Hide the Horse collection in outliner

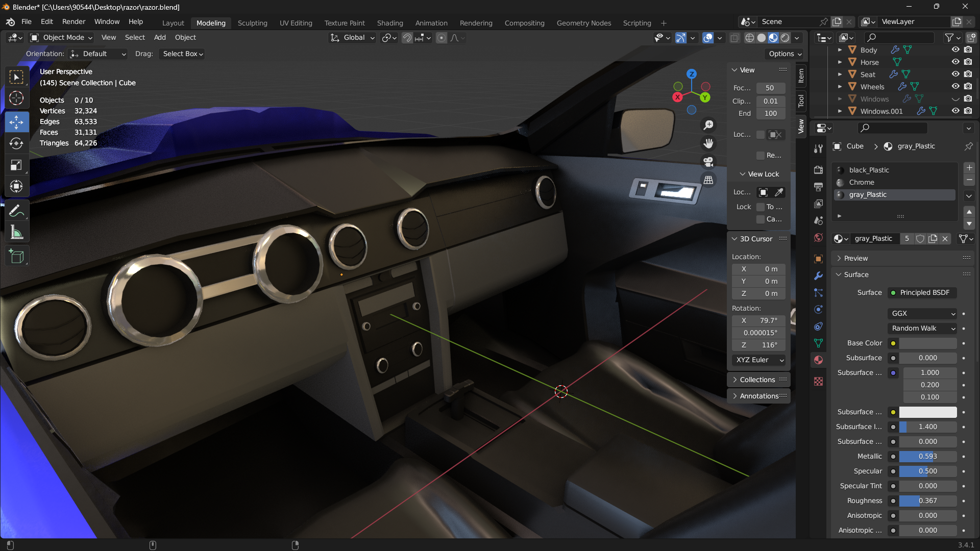coord(955,62)
